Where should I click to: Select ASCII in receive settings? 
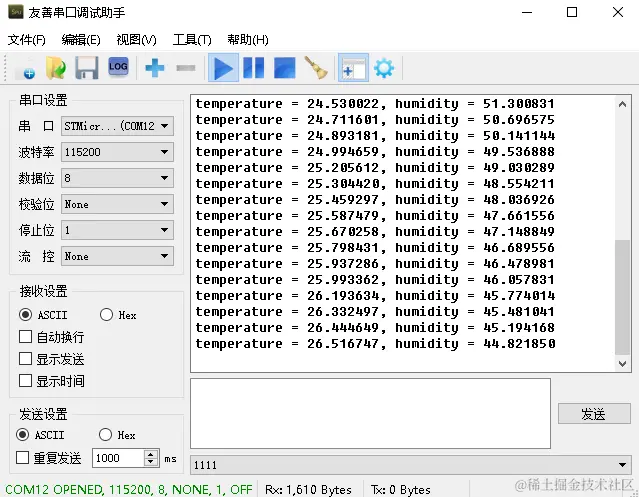[x=25, y=314]
